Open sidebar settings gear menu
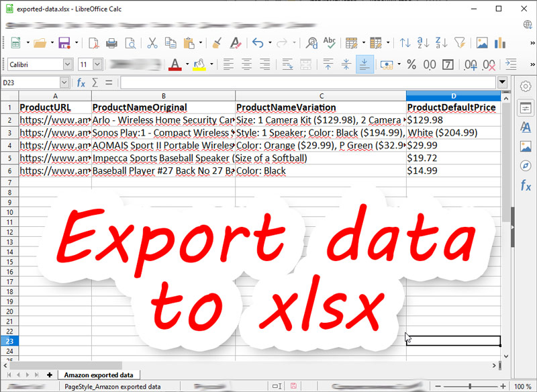The height and width of the screenshot is (392, 537). pyautogui.click(x=526, y=87)
